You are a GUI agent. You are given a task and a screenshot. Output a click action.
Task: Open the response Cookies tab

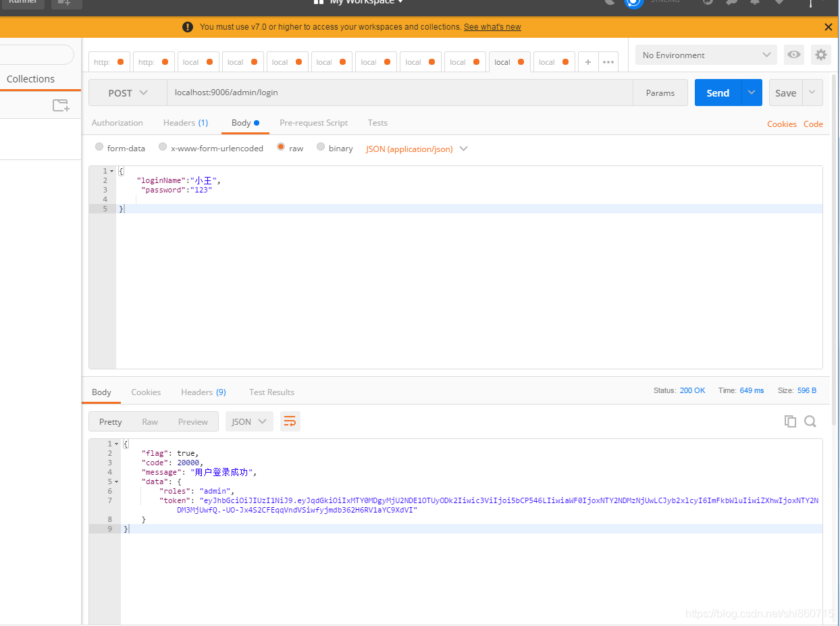[x=146, y=392]
